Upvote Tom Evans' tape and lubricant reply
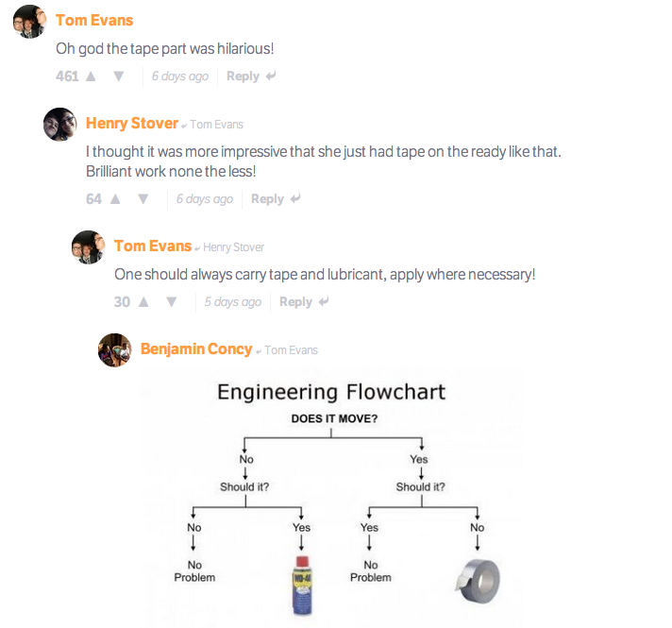Image resolution: width=672 pixels, height=628 pixels. click(144, 302)
